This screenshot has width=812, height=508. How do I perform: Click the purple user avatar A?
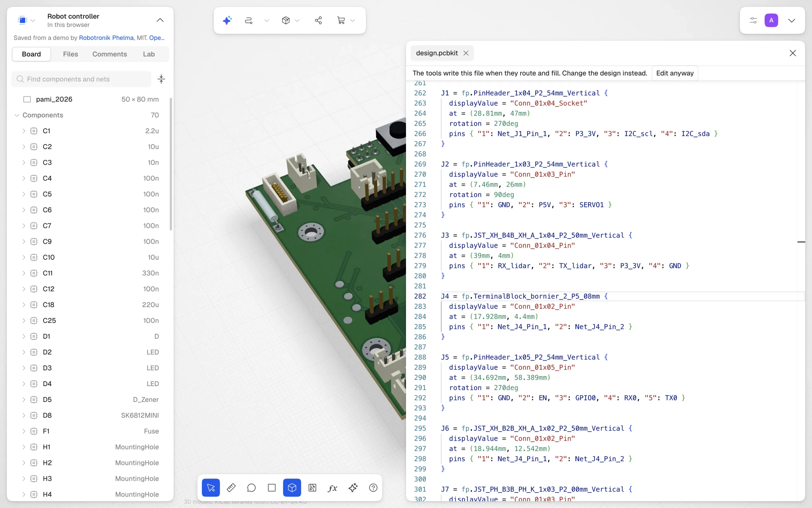tap(771, 21)
